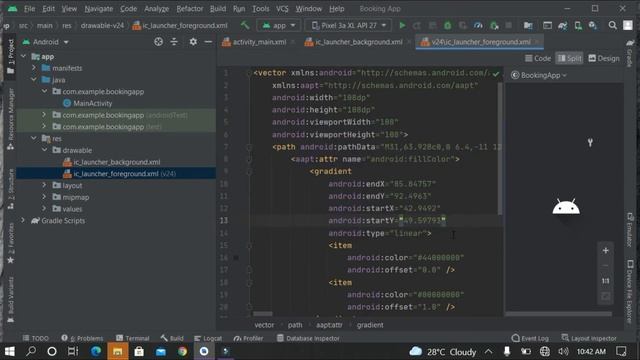Expand the mipmap folder
640x360 pixels.
[44, 197]
